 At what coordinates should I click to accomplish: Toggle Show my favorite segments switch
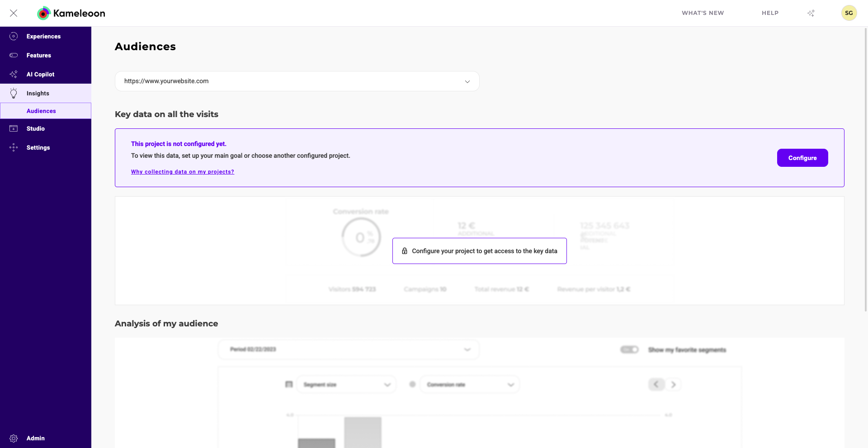point(629,349)
